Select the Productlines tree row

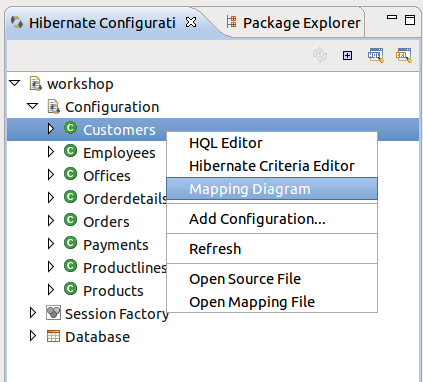[x=125, y=268]
